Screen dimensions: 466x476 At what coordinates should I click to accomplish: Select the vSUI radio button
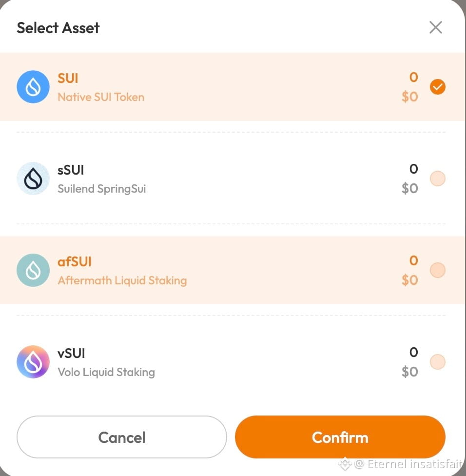pos(437,362)
